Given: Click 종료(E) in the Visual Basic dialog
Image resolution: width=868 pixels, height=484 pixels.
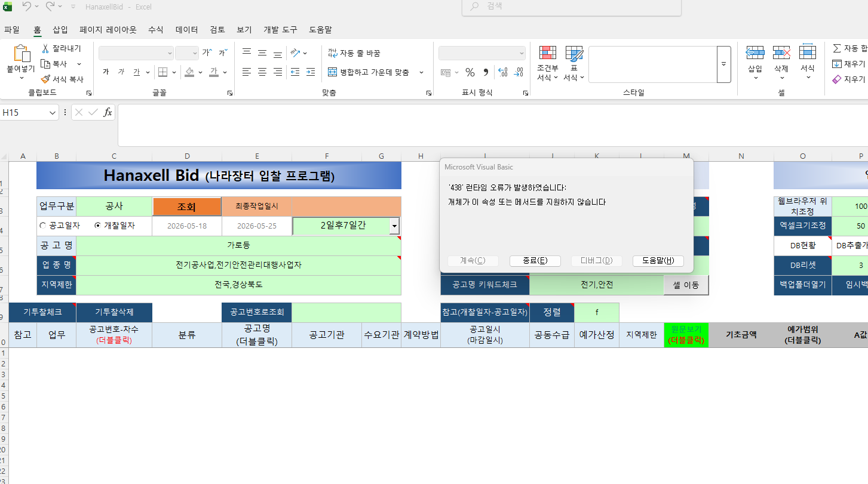Looking at the screenshot, I should pyautogui.click(x=535, y=261).
